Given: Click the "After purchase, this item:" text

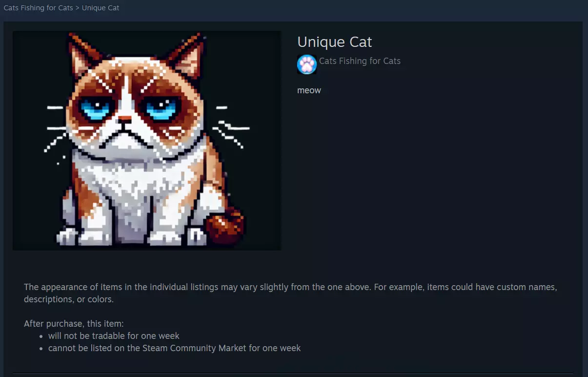Looking at the screenshot, I should [74, 324].
